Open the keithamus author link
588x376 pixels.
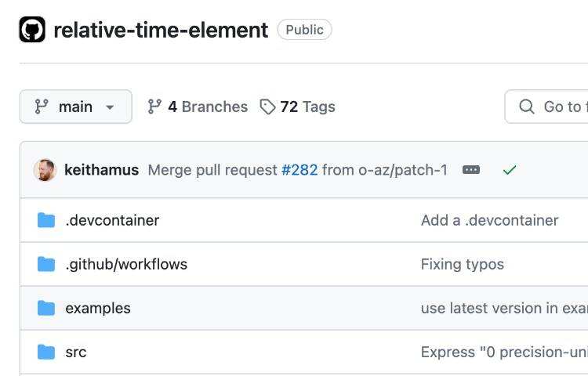coord(101,170)
